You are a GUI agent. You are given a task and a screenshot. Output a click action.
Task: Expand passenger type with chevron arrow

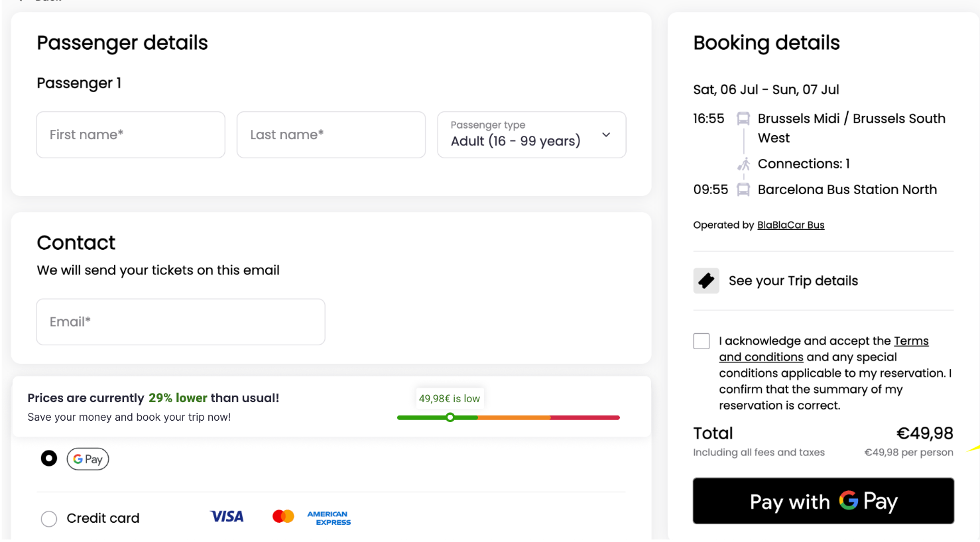point(606,135)
